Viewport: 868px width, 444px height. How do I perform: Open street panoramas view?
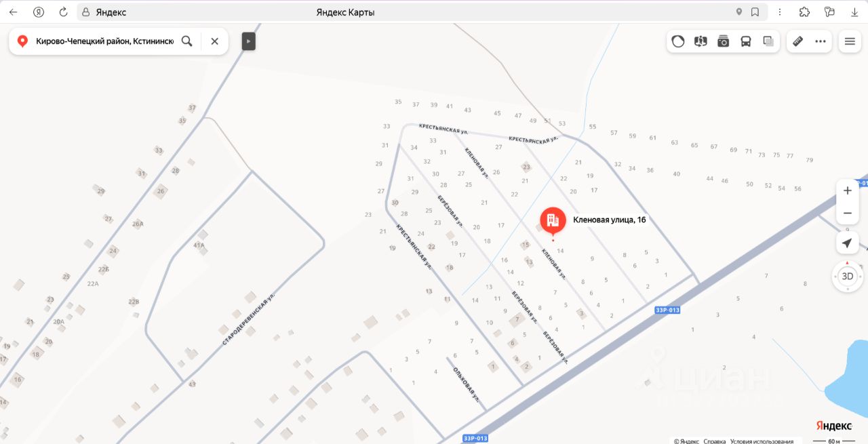point(701,41)
